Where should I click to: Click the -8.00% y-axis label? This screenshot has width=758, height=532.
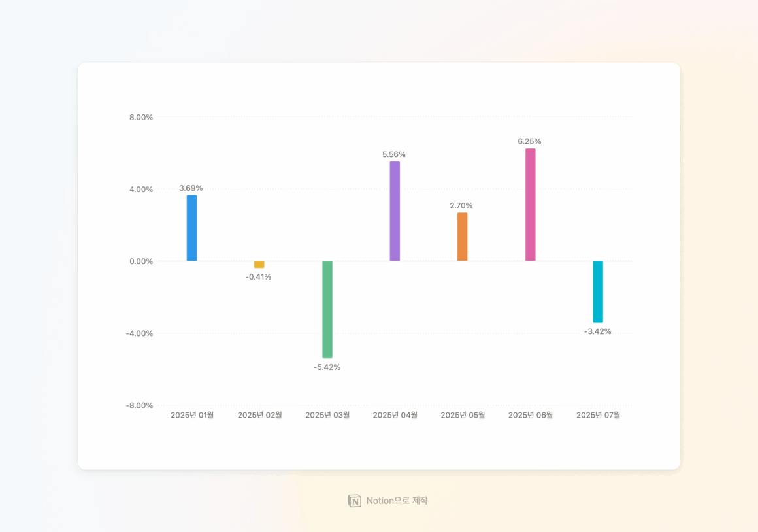coord(139,405)
